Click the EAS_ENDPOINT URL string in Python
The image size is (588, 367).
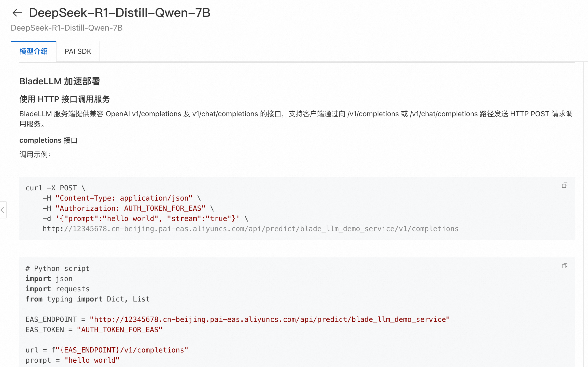click(x=270, y=319)
